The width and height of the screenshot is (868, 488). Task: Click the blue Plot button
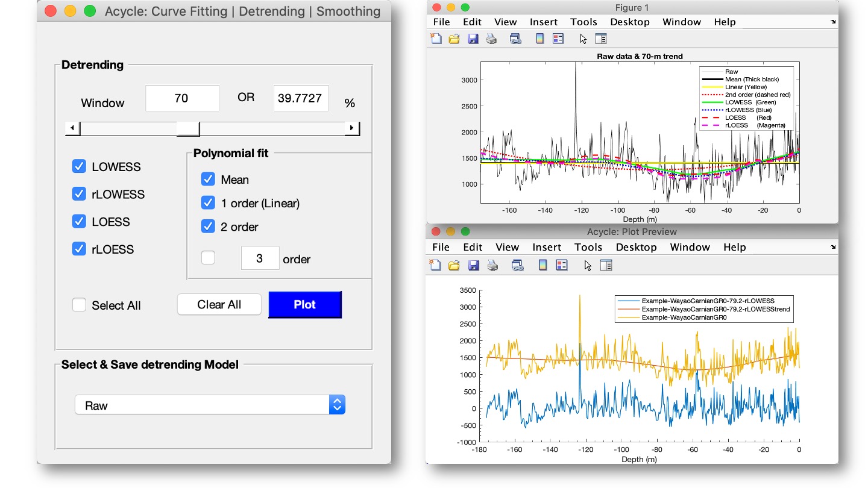305,304
